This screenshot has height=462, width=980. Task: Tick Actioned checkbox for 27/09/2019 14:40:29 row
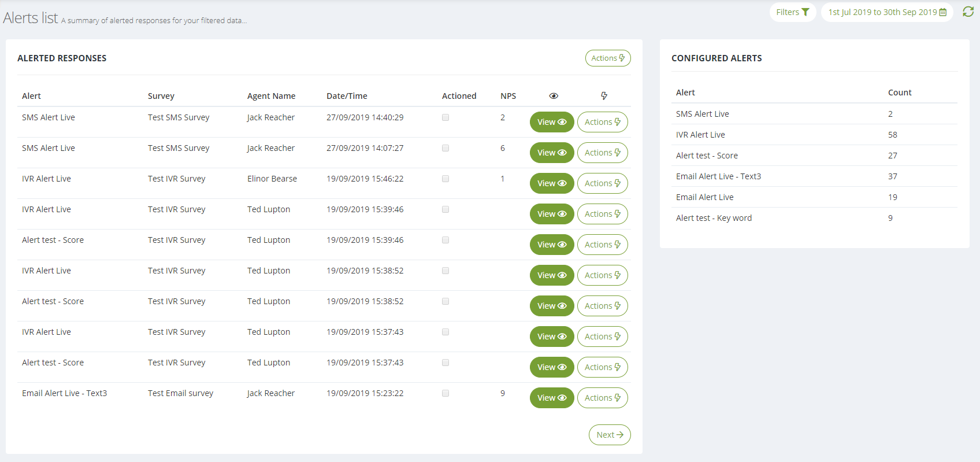tap(446, 117)
